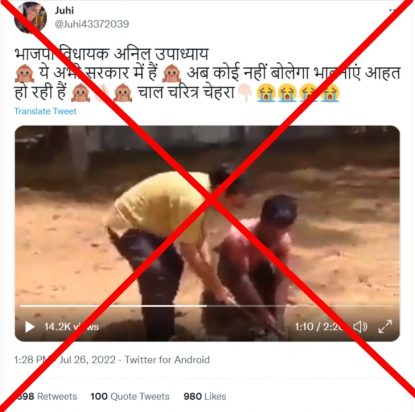Viewport: 415px width, 412px height.
Task: Click the monkey emoji at line start
Action: (x=24, y=74)
